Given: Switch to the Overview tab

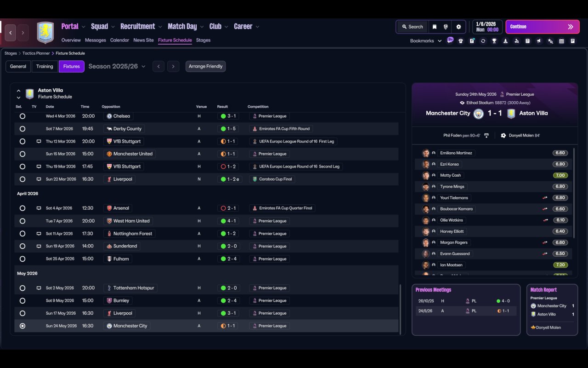Looking at the screenshot, I should (71, 40).
